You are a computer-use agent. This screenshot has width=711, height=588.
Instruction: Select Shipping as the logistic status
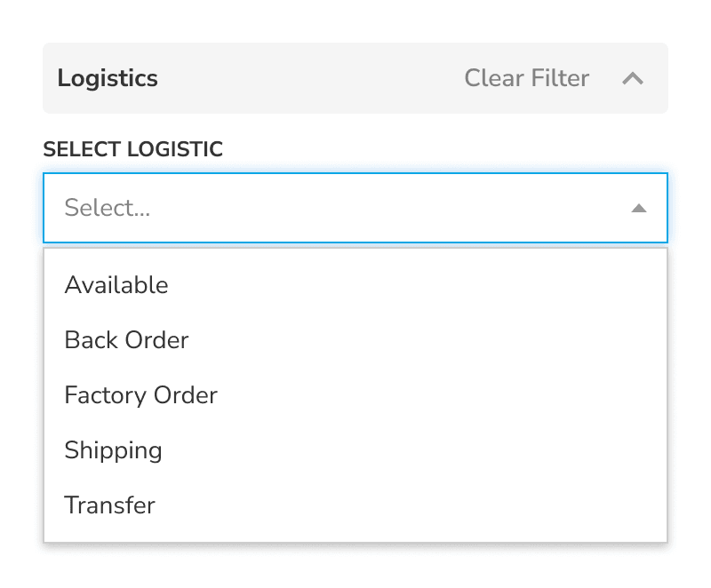tap(113, 450)
